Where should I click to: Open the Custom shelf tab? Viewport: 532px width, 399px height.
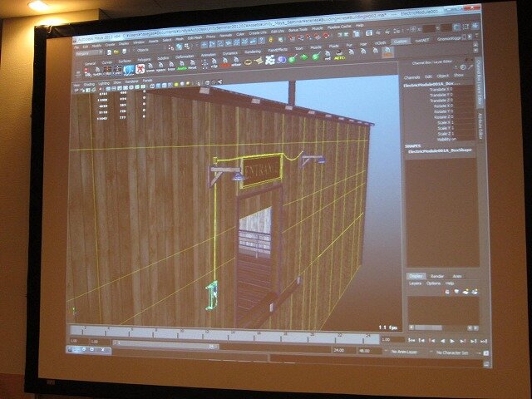400,42
